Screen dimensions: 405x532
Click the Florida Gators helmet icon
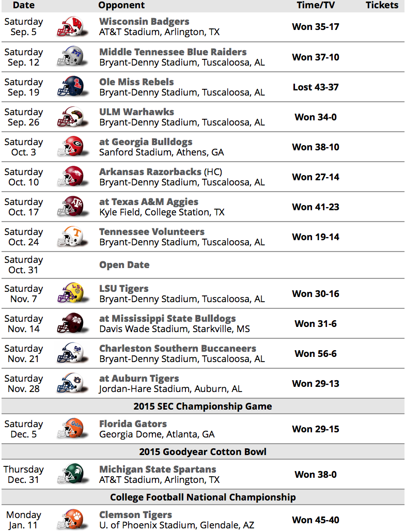click(x=72, y=429)
